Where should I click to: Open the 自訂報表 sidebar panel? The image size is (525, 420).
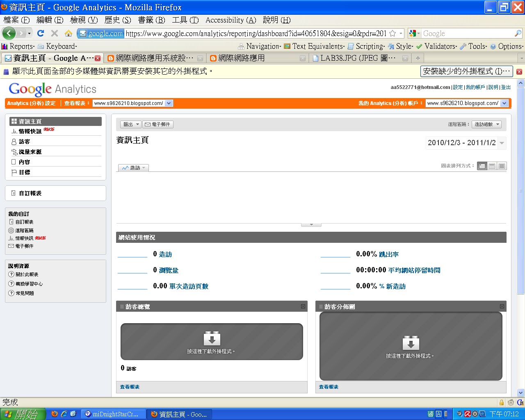click(x=55, y=193)
